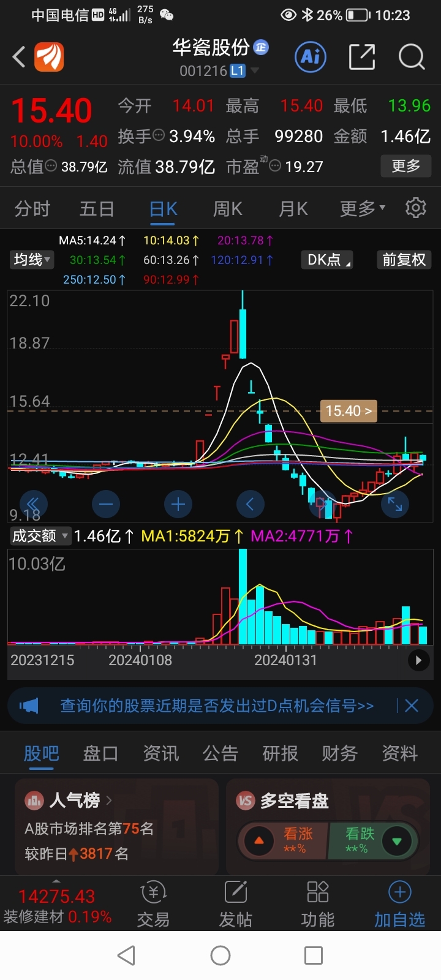Open 研报 tab
This screenshot has height=980, width=441.
pyautogui.click(x=281, y=753)
